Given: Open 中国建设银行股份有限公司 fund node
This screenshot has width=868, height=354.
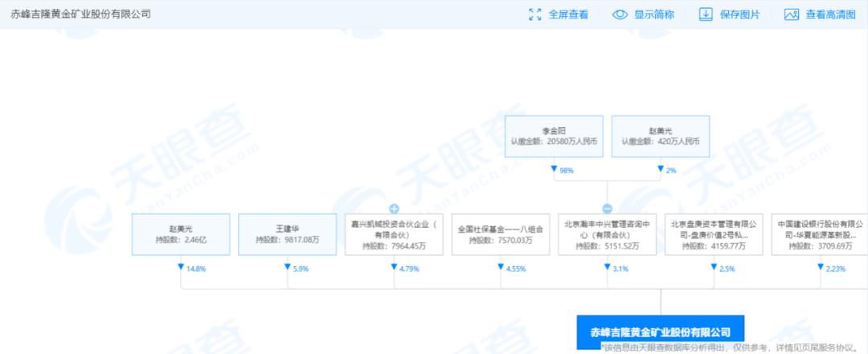Looking at the screenshot, I should point(820,234).
